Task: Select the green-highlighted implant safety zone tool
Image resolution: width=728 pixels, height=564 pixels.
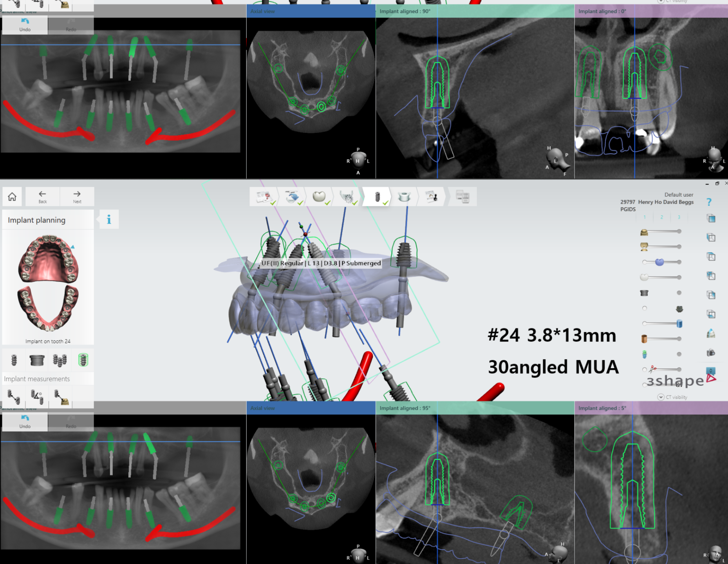Action: tap(83, 360)
